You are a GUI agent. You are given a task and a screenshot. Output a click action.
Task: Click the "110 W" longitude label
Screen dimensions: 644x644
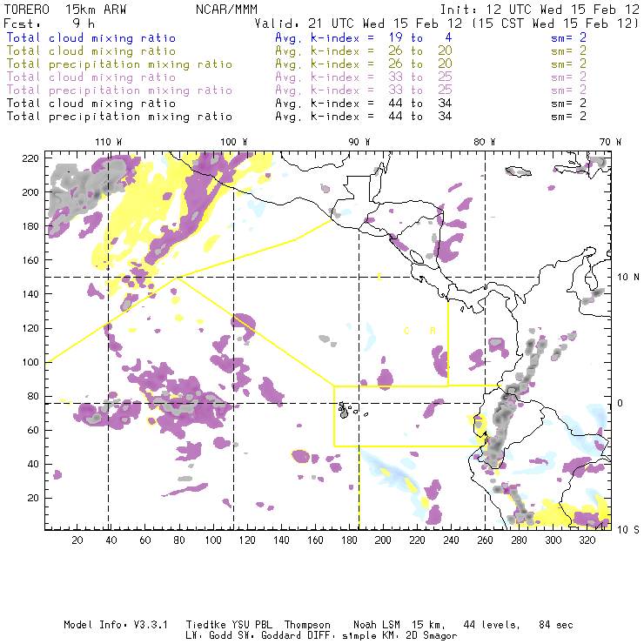pyautogui.click(x=109, y=142)
